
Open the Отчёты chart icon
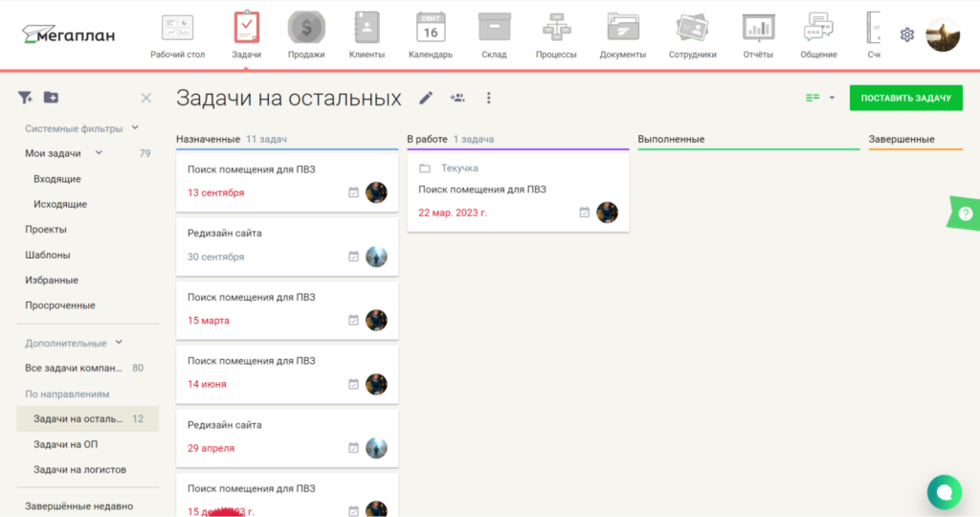pyautogui.click(x=758, y=28)
